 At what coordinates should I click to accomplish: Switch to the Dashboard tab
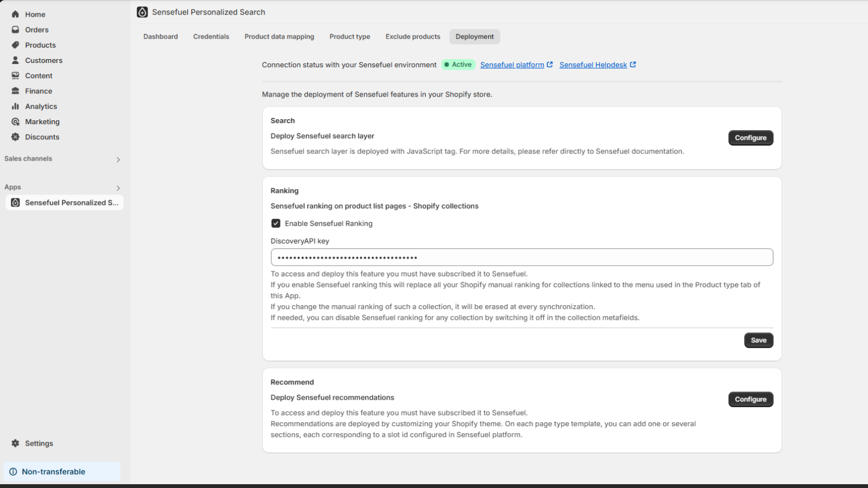(x=161, y=36)
